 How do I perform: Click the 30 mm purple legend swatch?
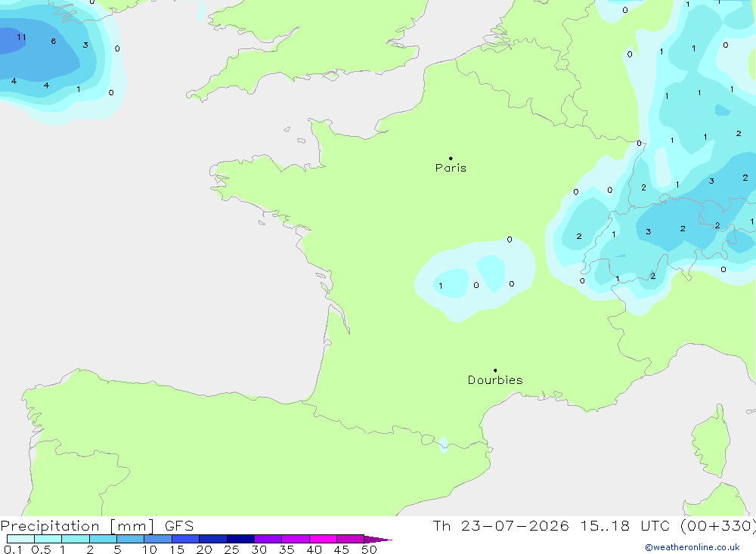[x=268, y=539]
